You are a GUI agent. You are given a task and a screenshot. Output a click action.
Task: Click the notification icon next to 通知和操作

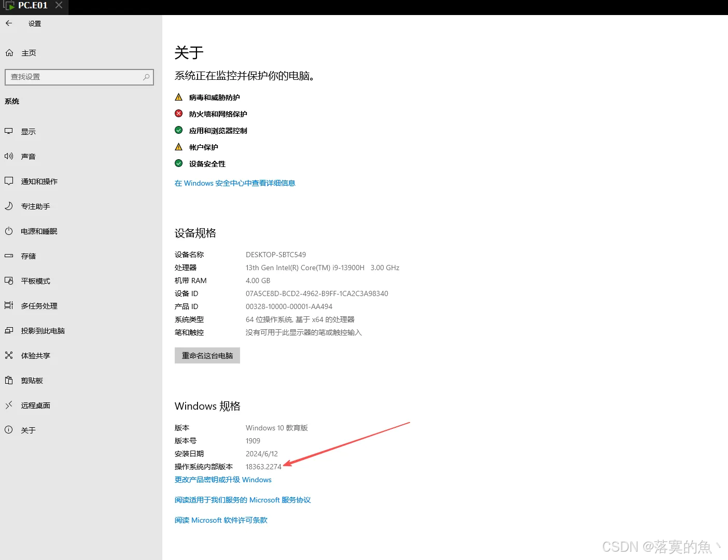[9, 181]
